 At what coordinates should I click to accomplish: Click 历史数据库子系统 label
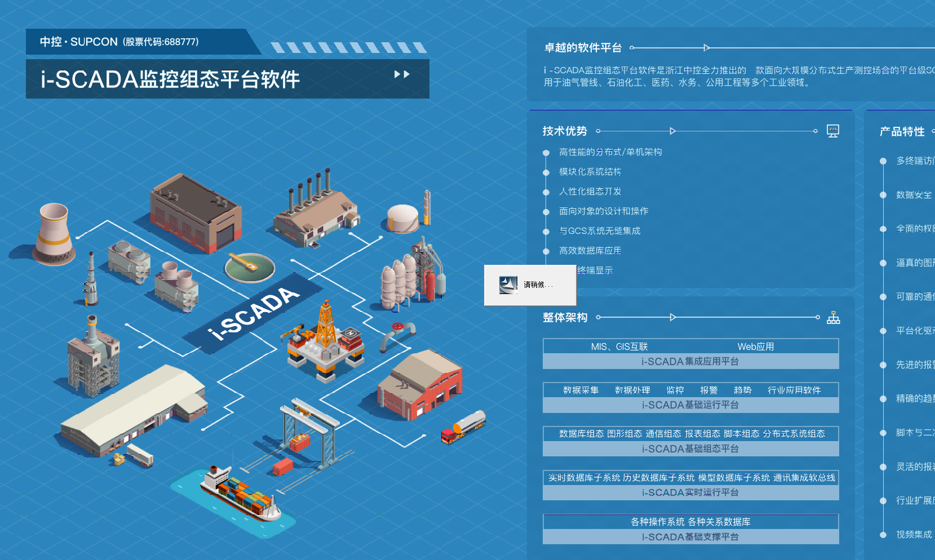click(x=659, y=478)
